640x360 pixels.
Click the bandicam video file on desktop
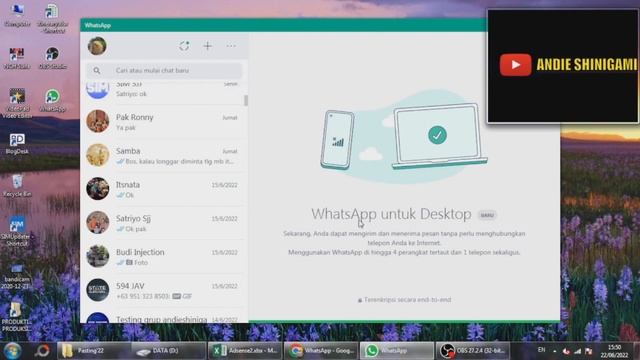click(17, 276)
